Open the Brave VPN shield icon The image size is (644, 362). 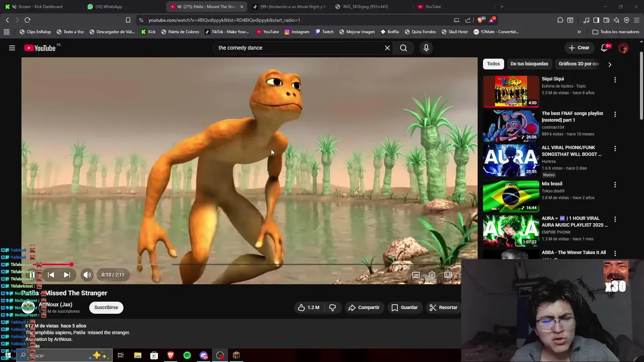(x=626, y=20)
